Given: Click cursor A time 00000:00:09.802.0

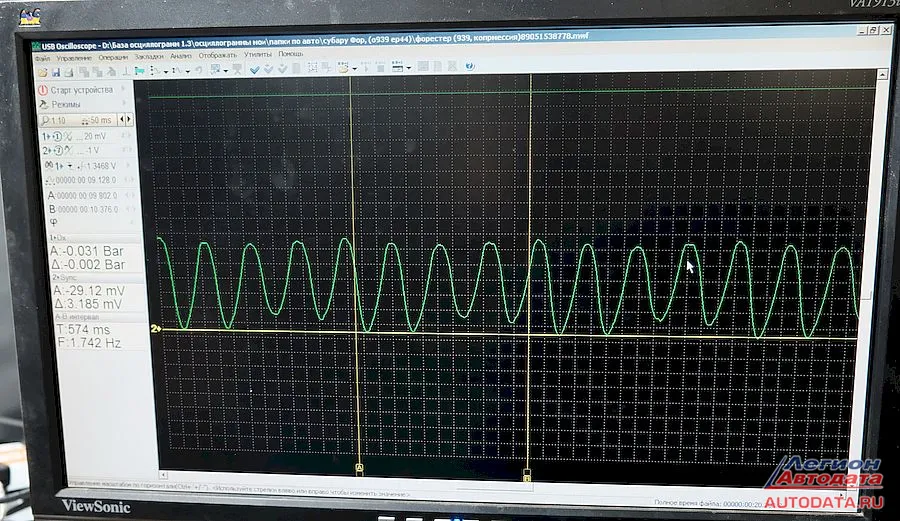Looking at the screenshot, I should [87, 196].
